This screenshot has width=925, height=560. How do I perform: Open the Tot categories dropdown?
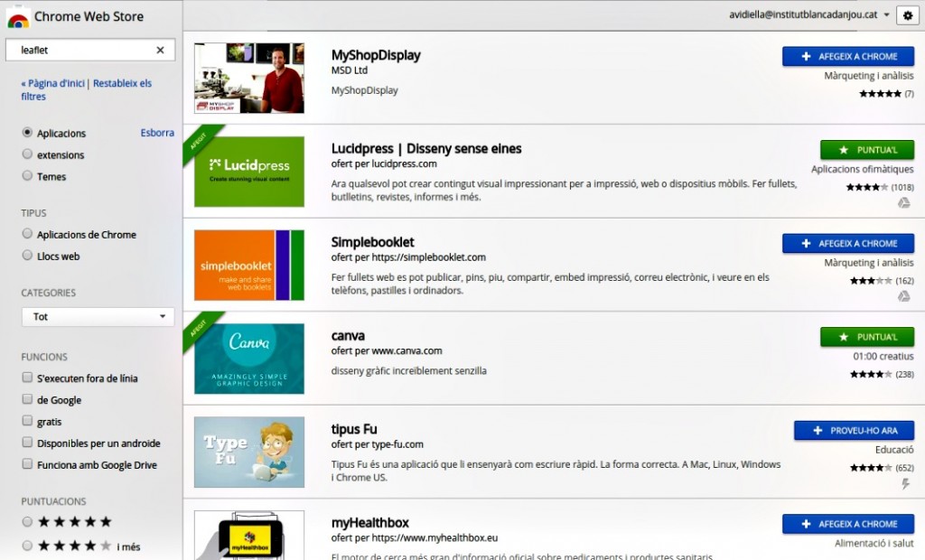coord(98,317)
